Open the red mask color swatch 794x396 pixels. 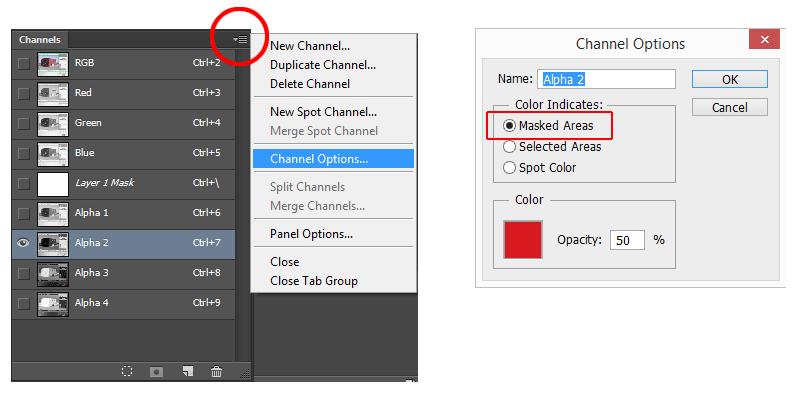[x=523, y=240]
